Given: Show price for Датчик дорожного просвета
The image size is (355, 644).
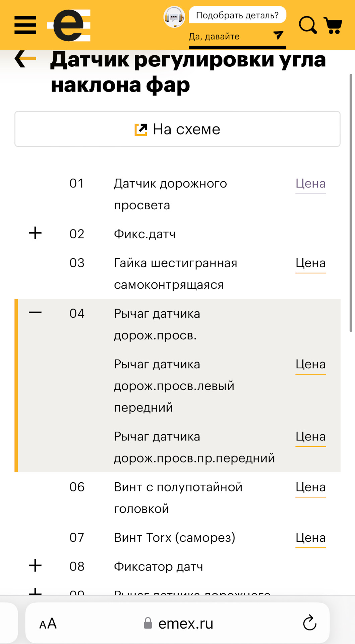Looking at the screenshot, I should click(x=310, y=184).
